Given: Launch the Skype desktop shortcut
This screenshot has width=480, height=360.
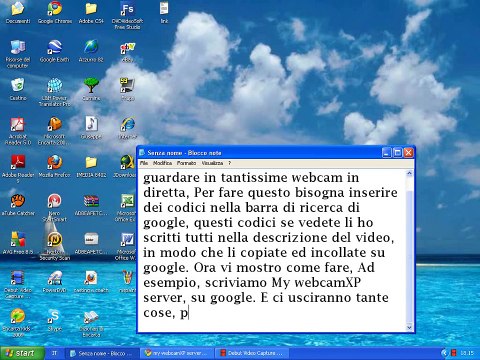Looking at the screenshot, I should click(54, 316).
